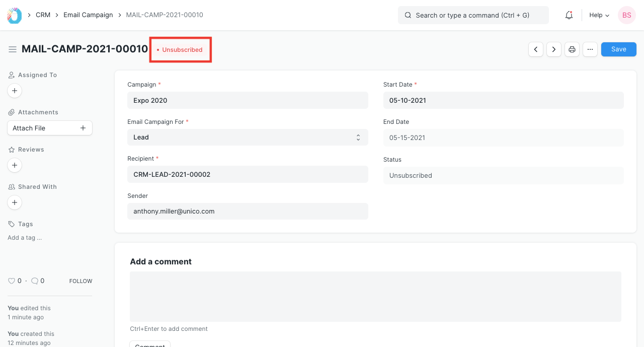
Task: Open the Help dropdown menu
Action: point(599,15)
